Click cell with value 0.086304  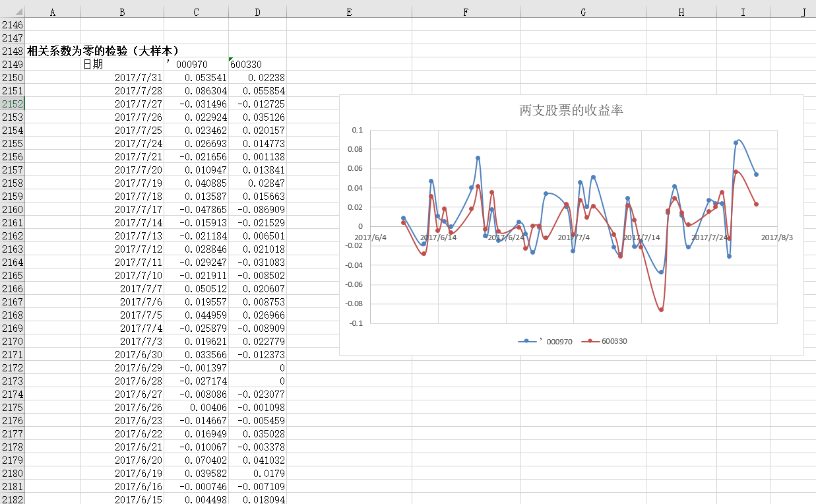pos(197,90)
